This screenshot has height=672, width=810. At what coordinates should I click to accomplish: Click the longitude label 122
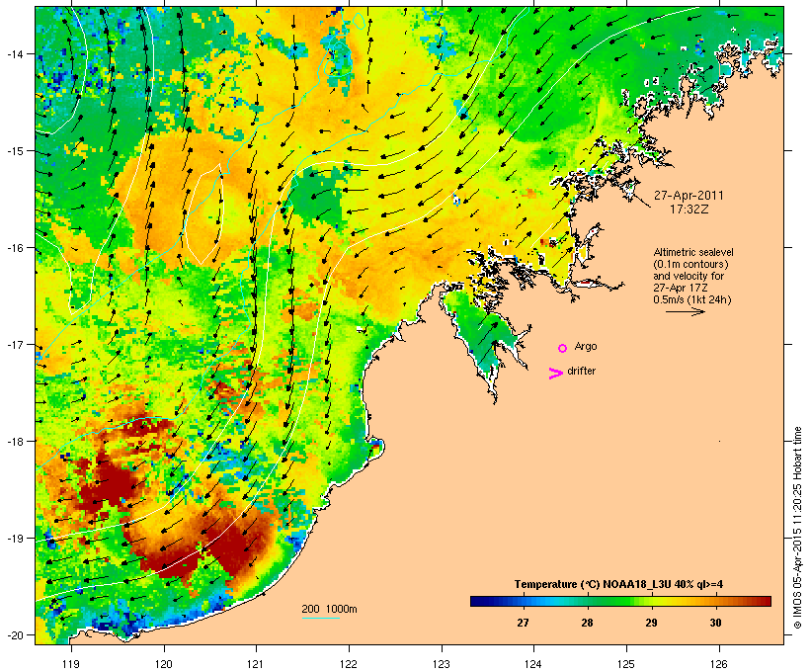349,664
